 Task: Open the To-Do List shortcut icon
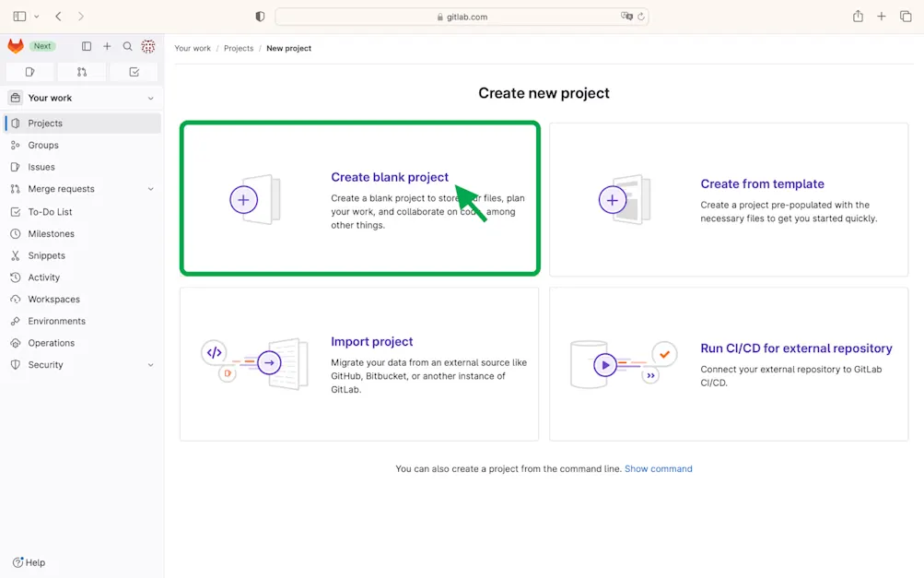(134, 71)
